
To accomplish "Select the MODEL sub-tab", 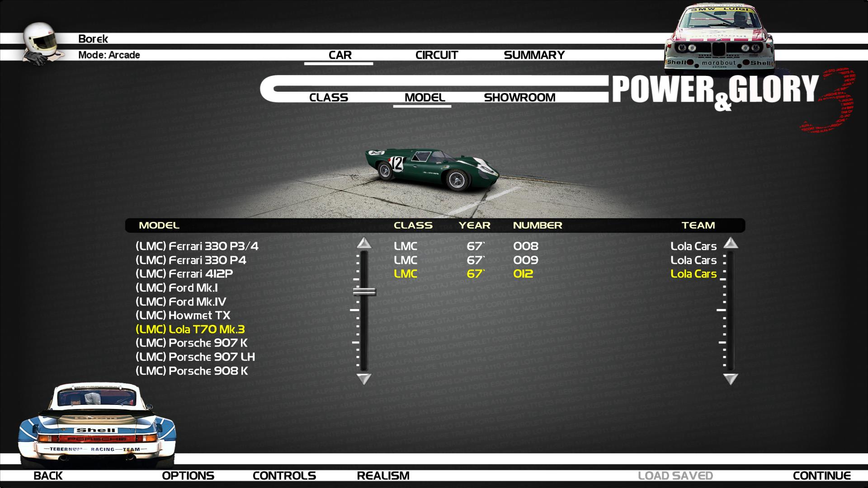I will 425,98.
